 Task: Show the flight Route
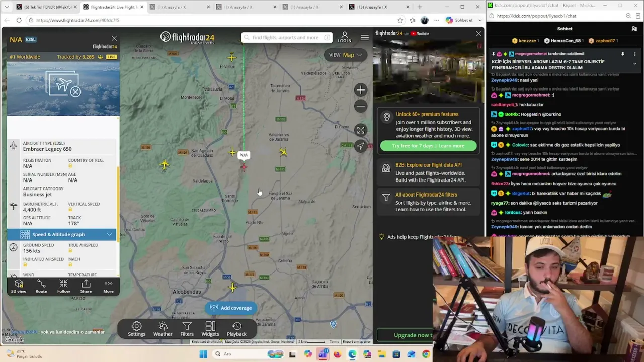(x=41, y=286)
